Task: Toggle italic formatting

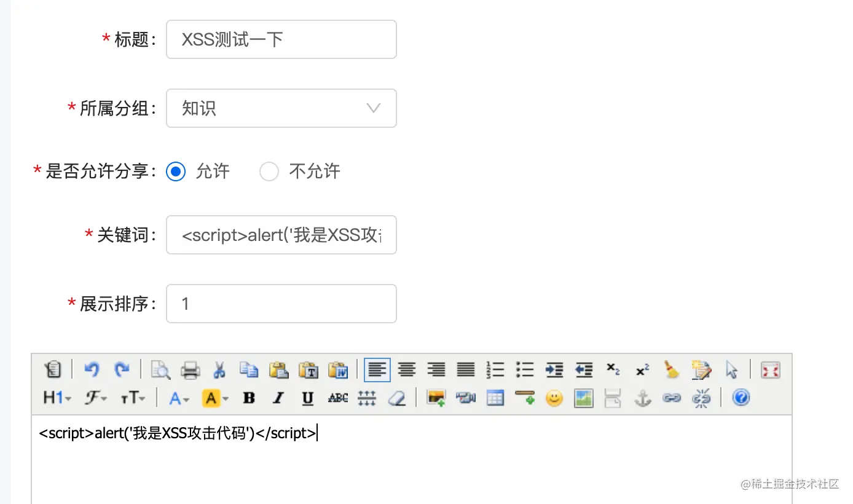Action: point(278,398)
